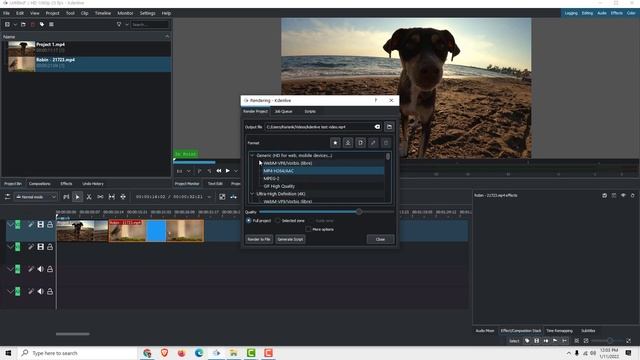Open Microsoft Edge from the taskbar
Screen dimensions: 640x360
pos(199,353)
